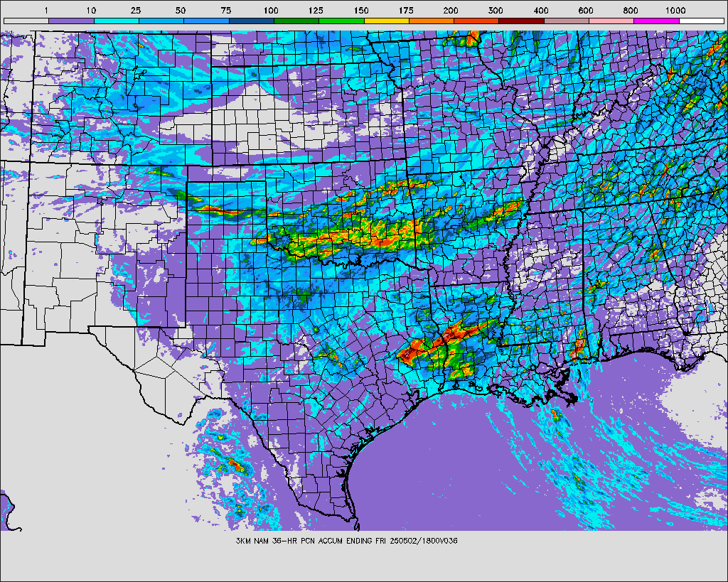The image size is (728, 582).
Task: Click the gray legend swatch left of 1
Action: pos(26,21)
